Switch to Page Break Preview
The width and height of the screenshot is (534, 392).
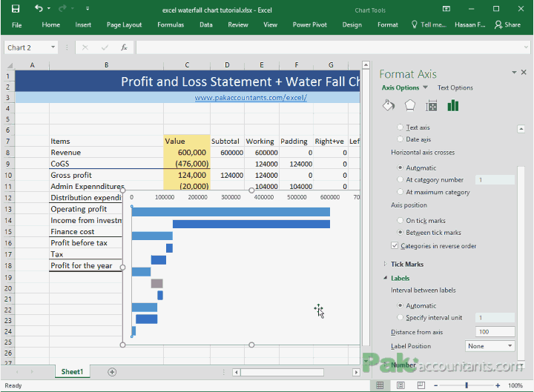421,385
